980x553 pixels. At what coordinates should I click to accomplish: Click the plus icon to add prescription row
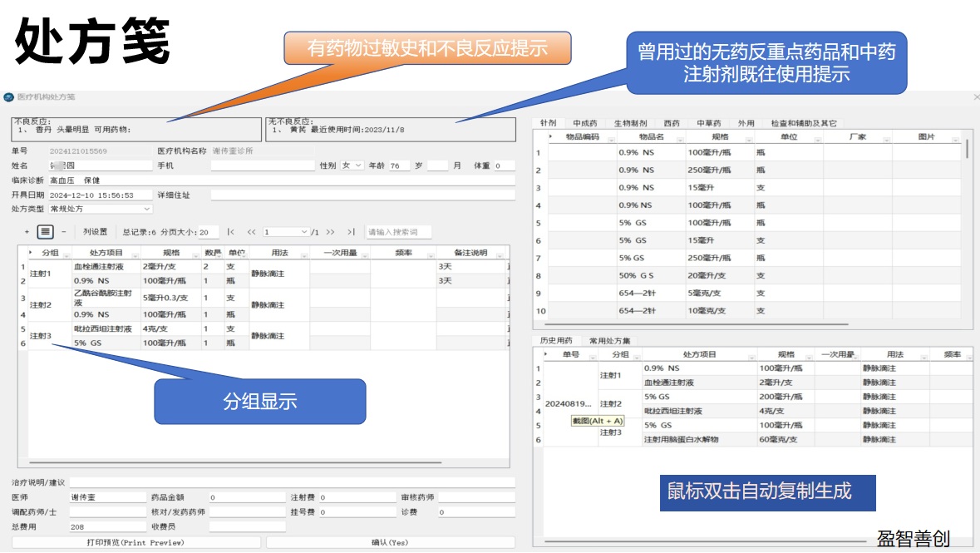27,232
